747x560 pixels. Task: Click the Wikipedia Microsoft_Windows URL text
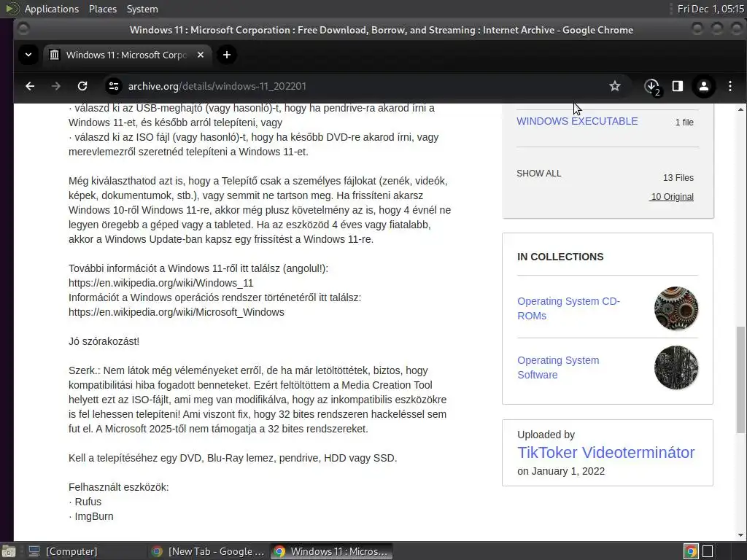(x=177, y=312)
